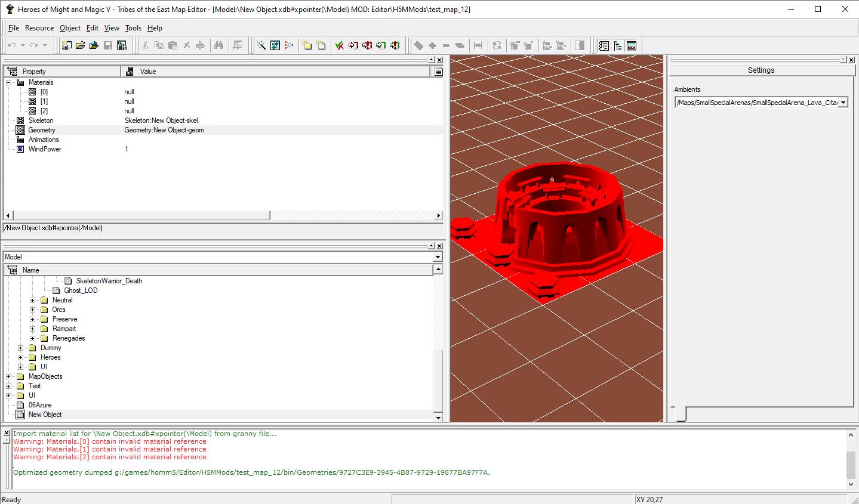Open the Edit menu
Viewport: 859px width, 504px height.
[x=93, y=28]
